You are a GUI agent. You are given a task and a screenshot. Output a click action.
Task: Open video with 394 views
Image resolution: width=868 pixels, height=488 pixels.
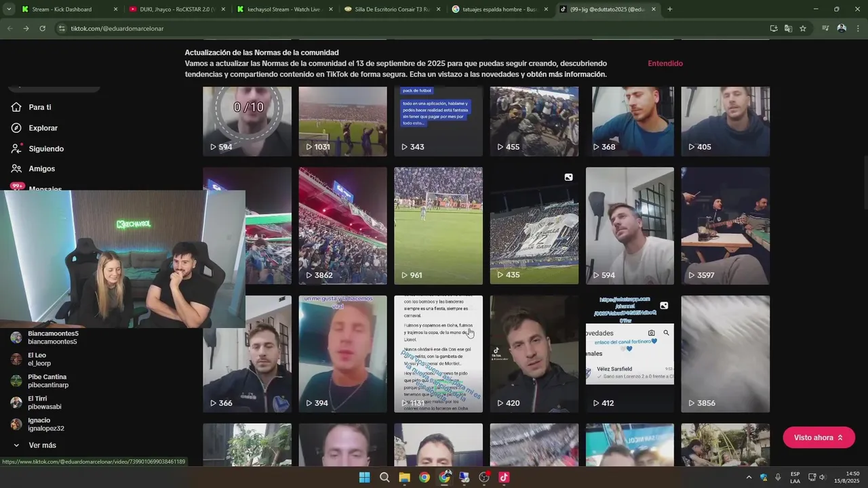pos(342,354)
